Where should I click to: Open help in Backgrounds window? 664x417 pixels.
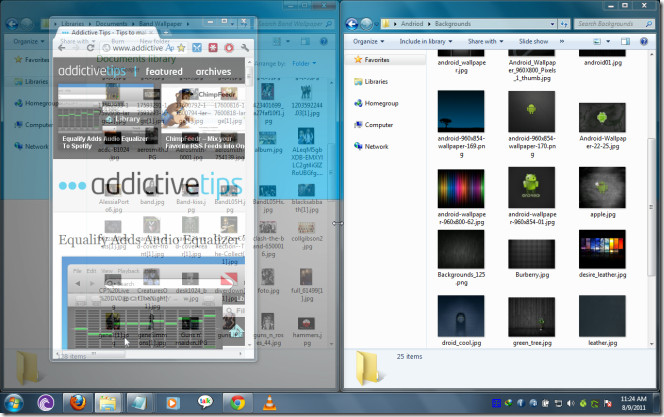pos(644,41)
